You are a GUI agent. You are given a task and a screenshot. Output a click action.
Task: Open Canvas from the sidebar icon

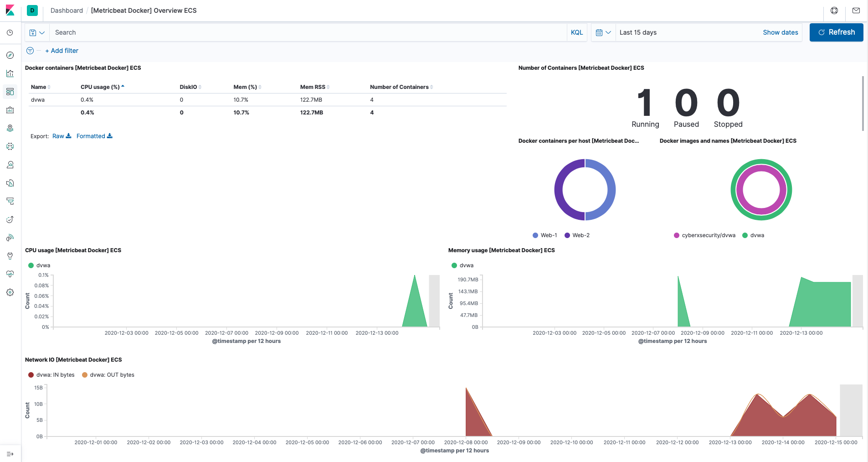(x=10, y=110)
